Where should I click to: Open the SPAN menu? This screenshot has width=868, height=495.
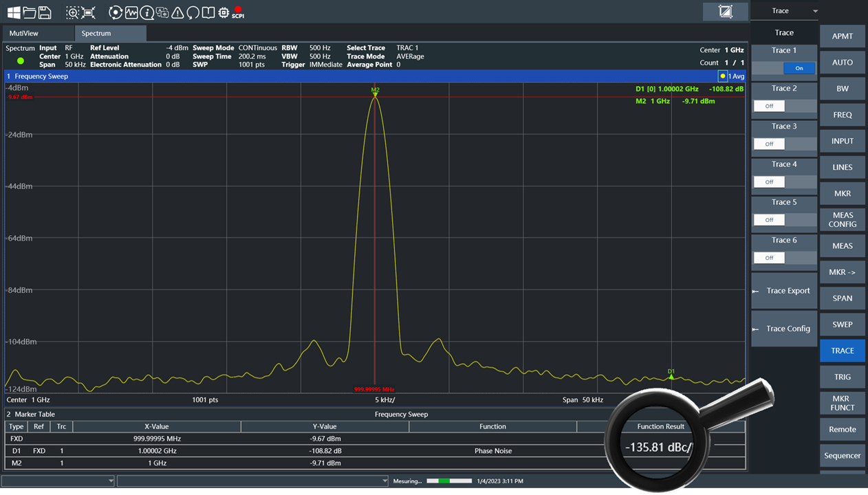coord(843,298)
